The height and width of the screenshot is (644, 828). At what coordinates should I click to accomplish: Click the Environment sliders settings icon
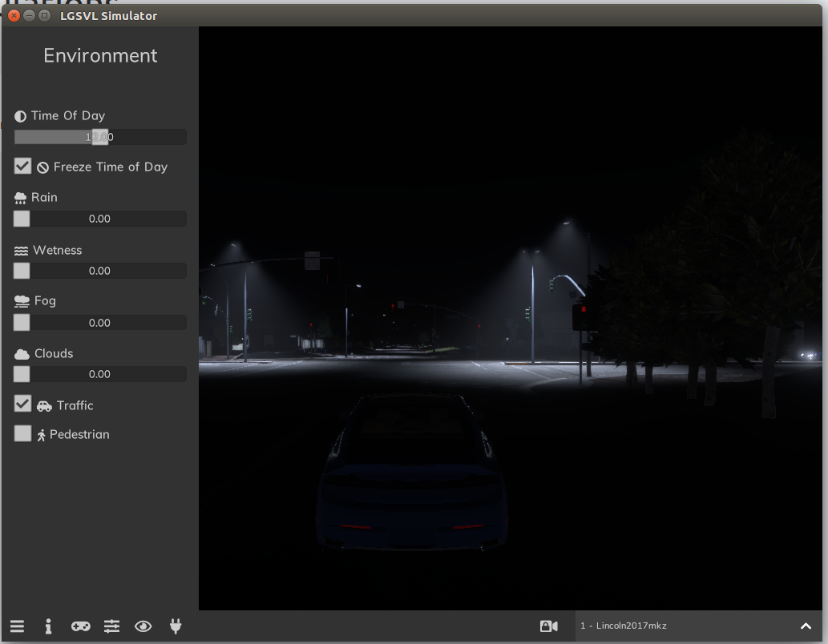tap(111, 626)
